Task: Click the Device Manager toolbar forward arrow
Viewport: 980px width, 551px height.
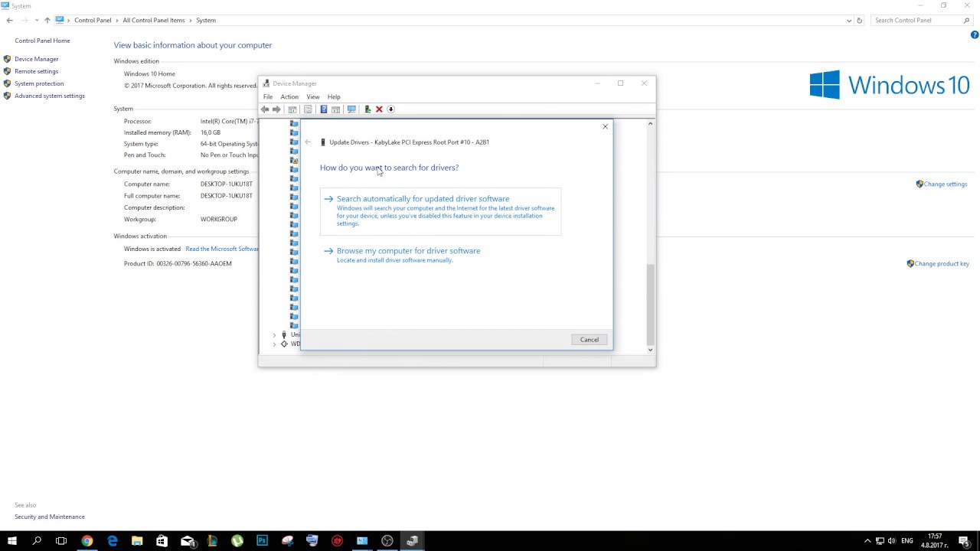Action: coord(276,109)
